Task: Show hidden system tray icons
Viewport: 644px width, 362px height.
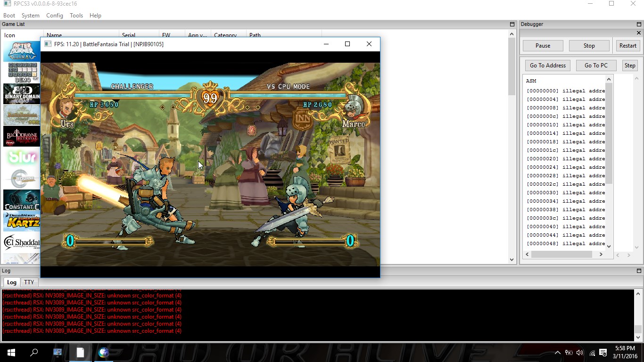Action: [557, 353]
